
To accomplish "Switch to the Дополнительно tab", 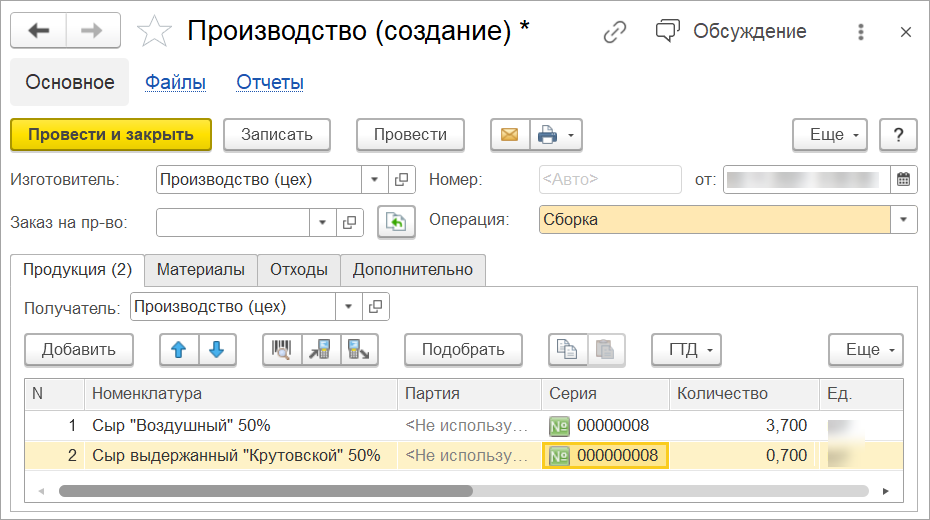I will tap(413, 270).
